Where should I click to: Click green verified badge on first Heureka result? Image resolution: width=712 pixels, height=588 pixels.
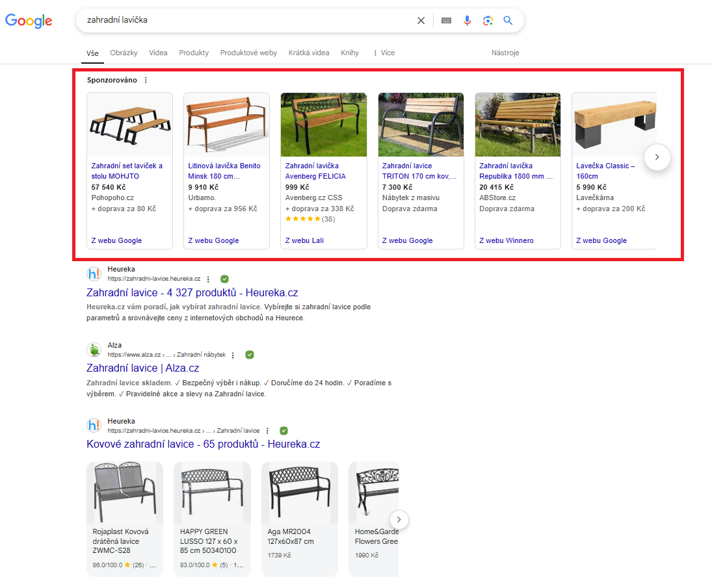click(225, 279)
